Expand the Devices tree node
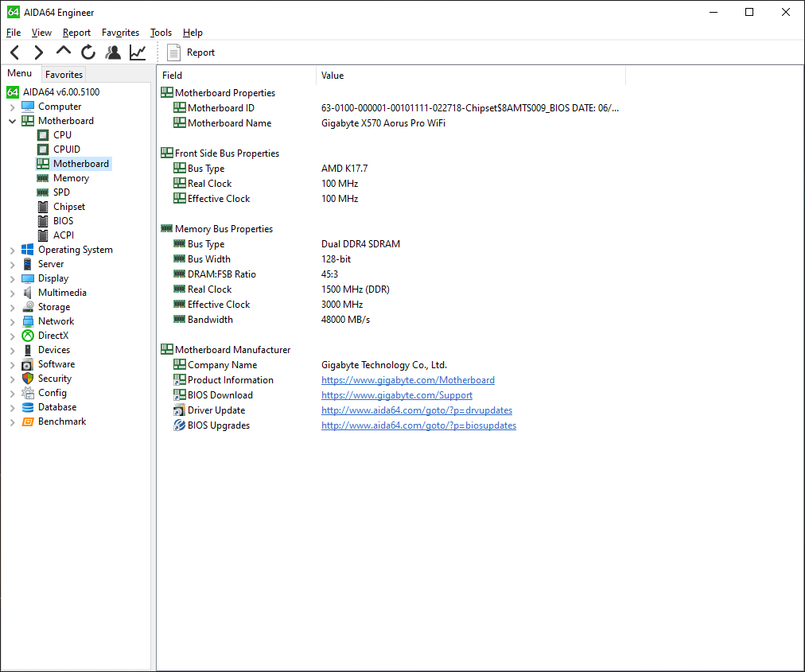This screenshot has height=672, width=805. (12, 350)
